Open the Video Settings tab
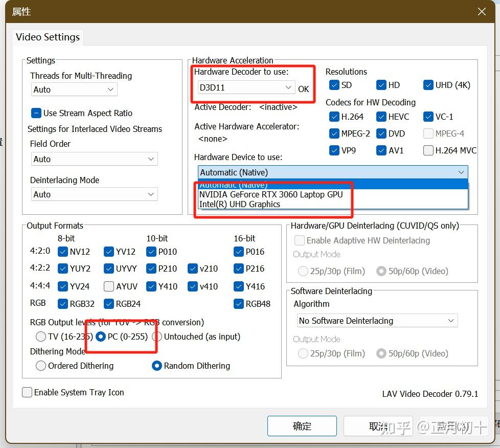The height and width of the screenshot is (448, 500). pos(48,37)
